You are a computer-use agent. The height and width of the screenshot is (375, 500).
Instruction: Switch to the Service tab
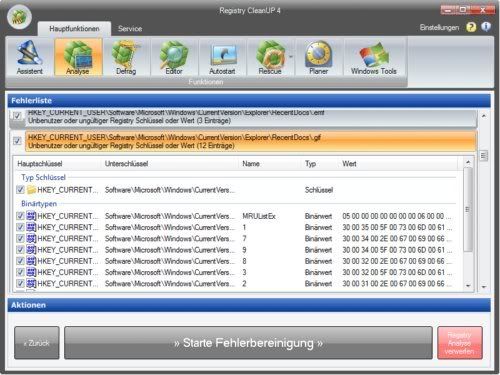tap(130, 29)
